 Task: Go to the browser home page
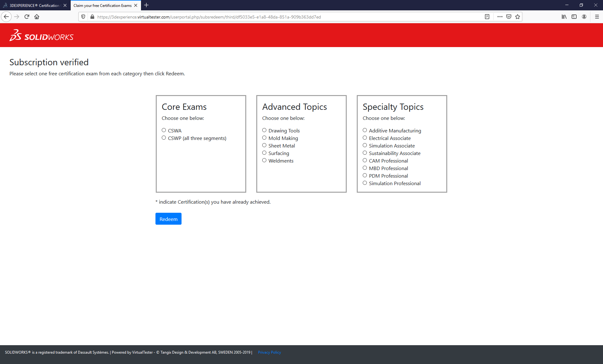coord(37,17)
